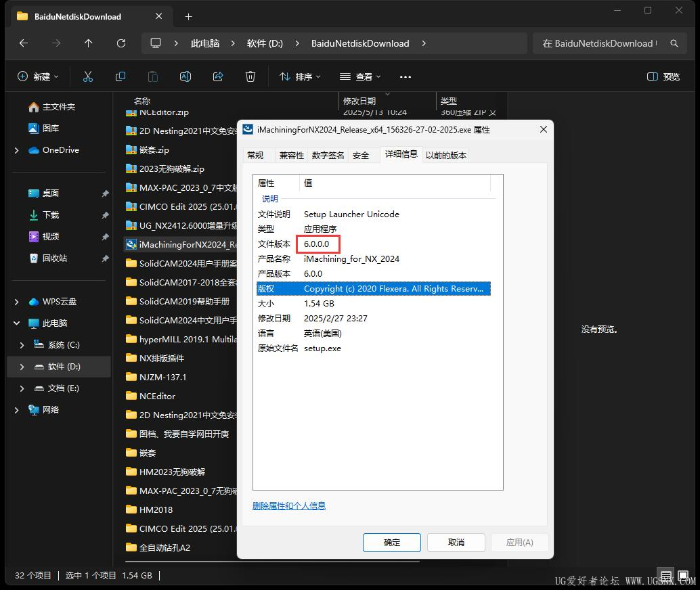Viewport: 700px width, 590px height.
Task: Go back in Explorer navigation
Action: click(x=24, y=43)
